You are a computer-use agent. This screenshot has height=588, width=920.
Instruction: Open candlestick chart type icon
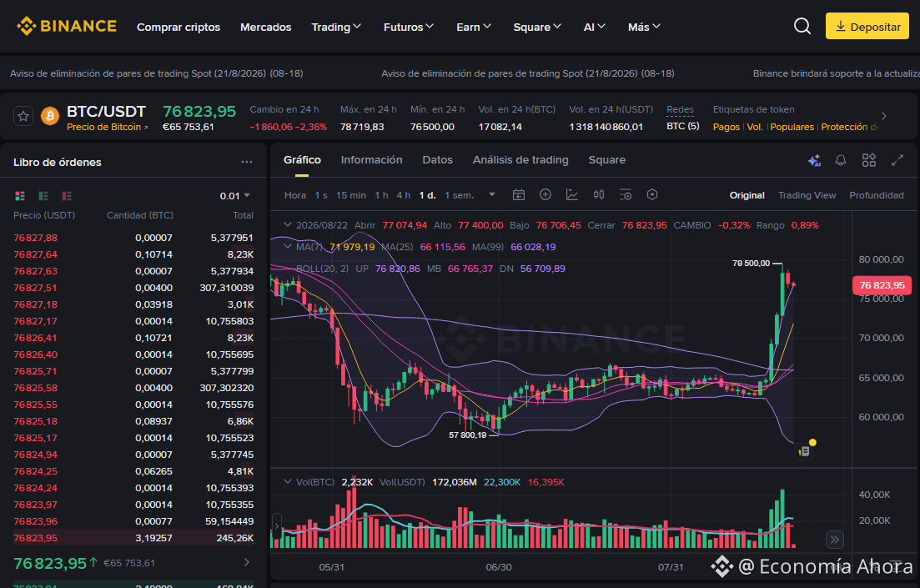click(x=599, y=195)
